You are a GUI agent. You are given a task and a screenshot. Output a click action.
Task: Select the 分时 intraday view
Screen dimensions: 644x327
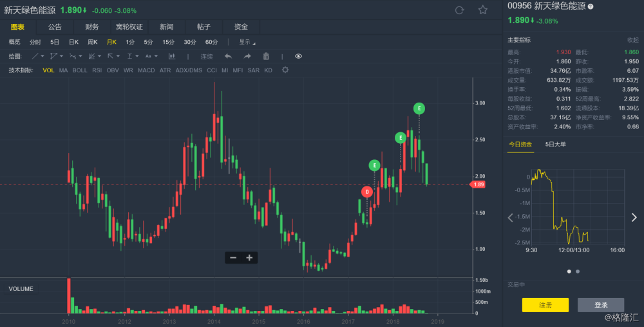[x=35, y=42]
